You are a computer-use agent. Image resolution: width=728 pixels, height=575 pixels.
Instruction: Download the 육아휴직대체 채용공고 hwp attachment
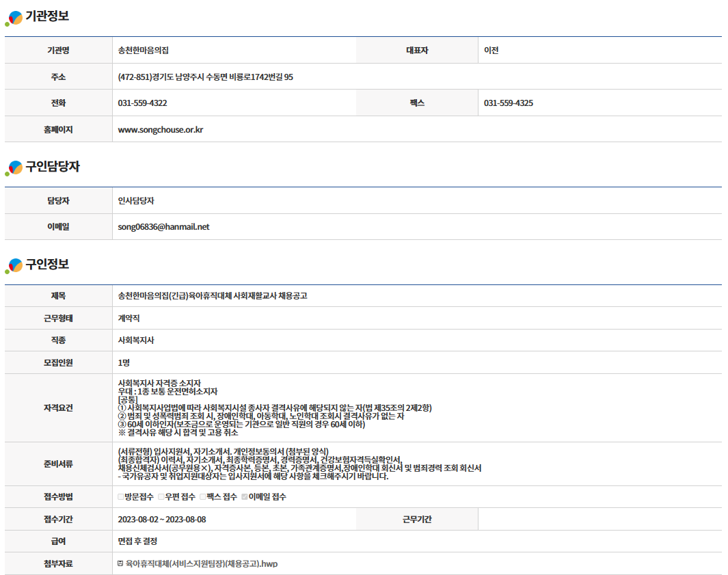(202, 564)
